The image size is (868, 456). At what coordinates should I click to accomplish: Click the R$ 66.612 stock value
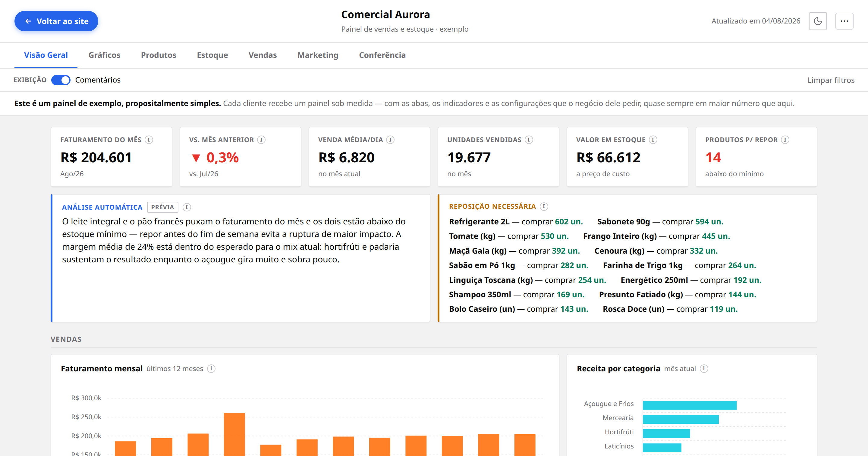pyautogui.click(x=608, y=158)
